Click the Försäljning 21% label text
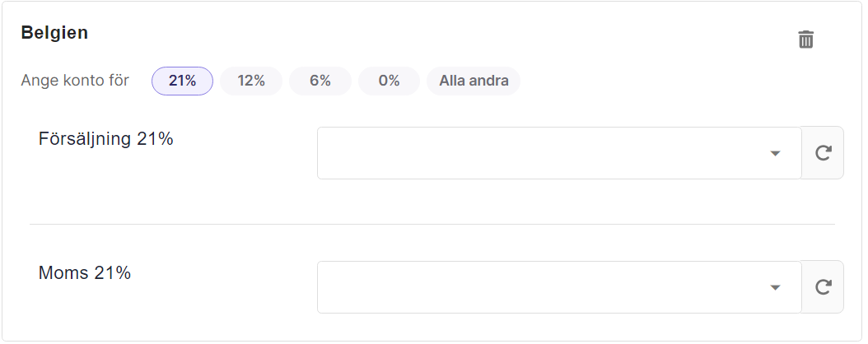 [x=105, y=139]
